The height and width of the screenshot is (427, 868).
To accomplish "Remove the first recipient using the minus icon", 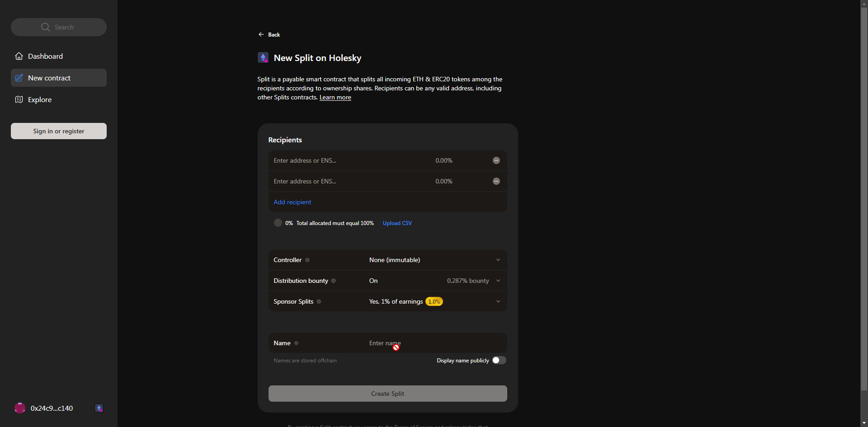I will (496, 160).
